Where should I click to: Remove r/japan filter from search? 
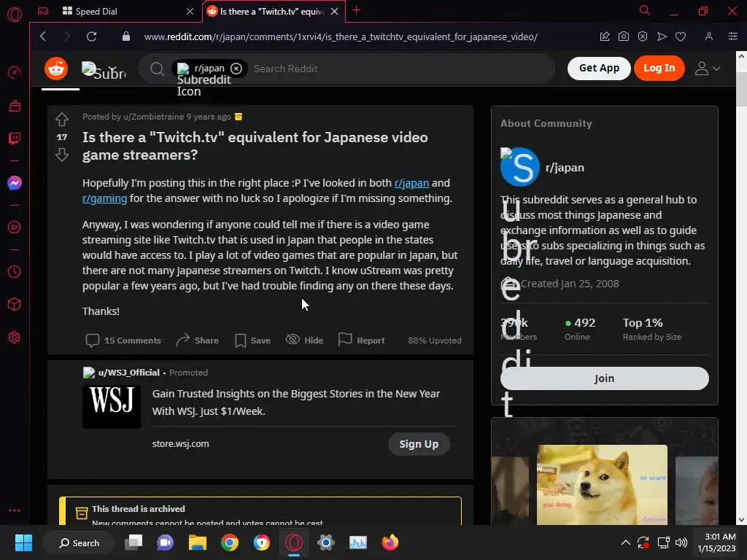click(x=236, y=69)
